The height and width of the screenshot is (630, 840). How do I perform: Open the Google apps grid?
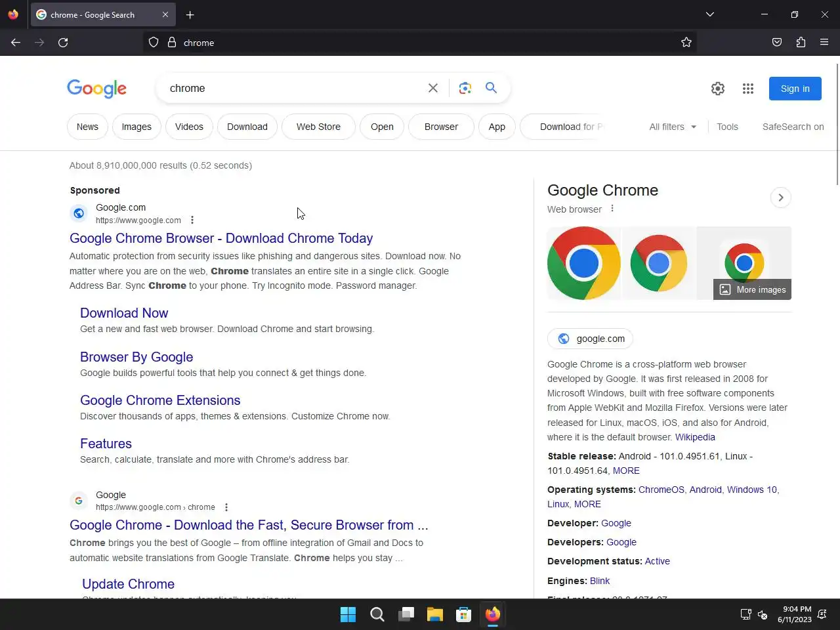click(x=748, y=89)
